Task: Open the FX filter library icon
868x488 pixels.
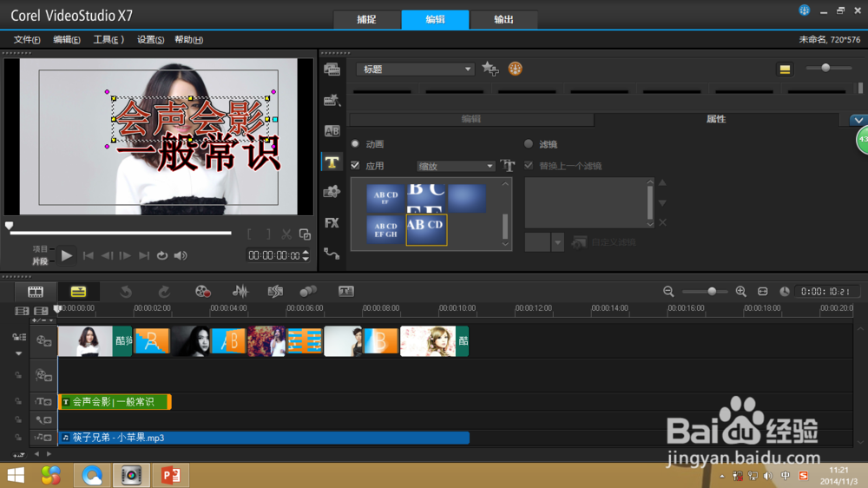Action: 332,222
